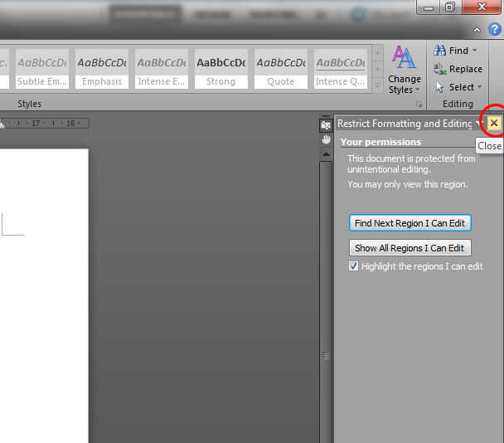Click Replace in Editing group
Screen dimensions: 504x443
tap(458, 69)
